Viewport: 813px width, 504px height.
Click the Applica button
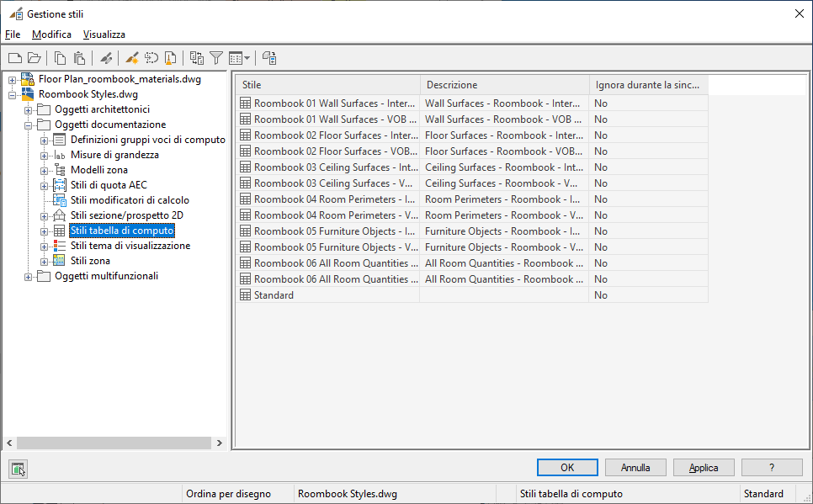click(704, 467)
